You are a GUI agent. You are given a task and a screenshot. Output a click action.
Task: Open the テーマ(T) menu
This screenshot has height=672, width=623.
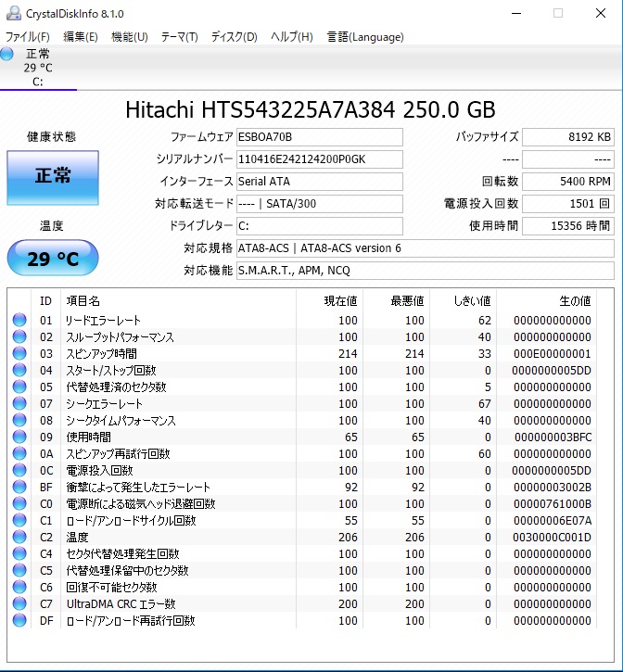tap(179, 37)
